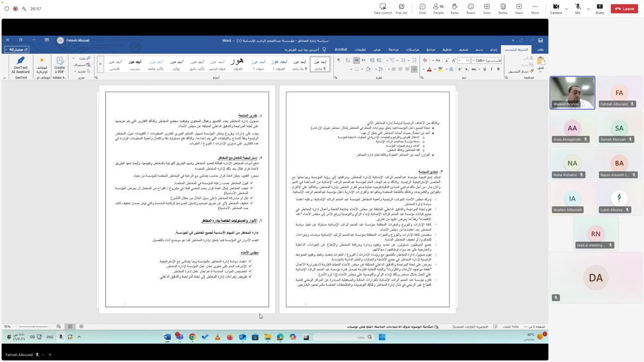Open the More options menu

click(x=535, y=9)
